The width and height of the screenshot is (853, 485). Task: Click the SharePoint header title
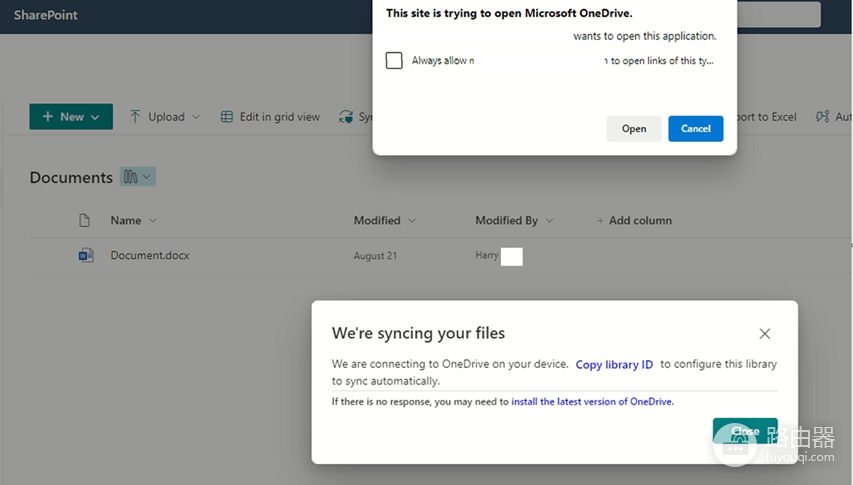(x=46, y=15)
